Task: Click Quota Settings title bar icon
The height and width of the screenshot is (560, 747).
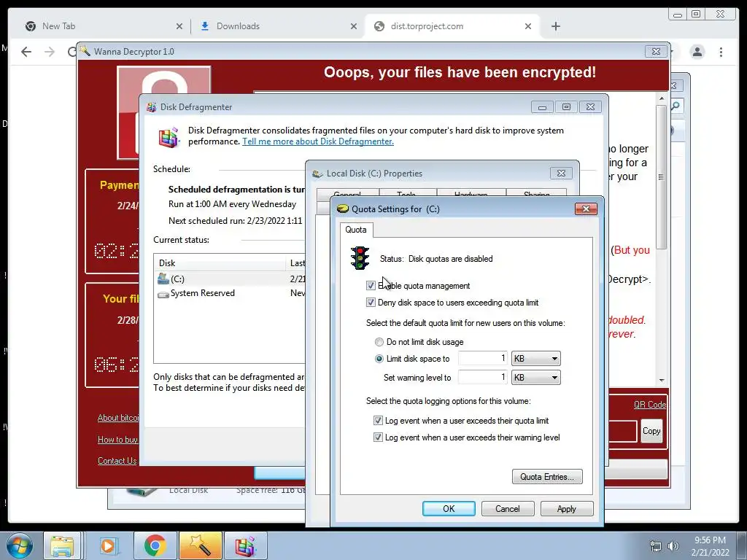Action: (343, 209)
